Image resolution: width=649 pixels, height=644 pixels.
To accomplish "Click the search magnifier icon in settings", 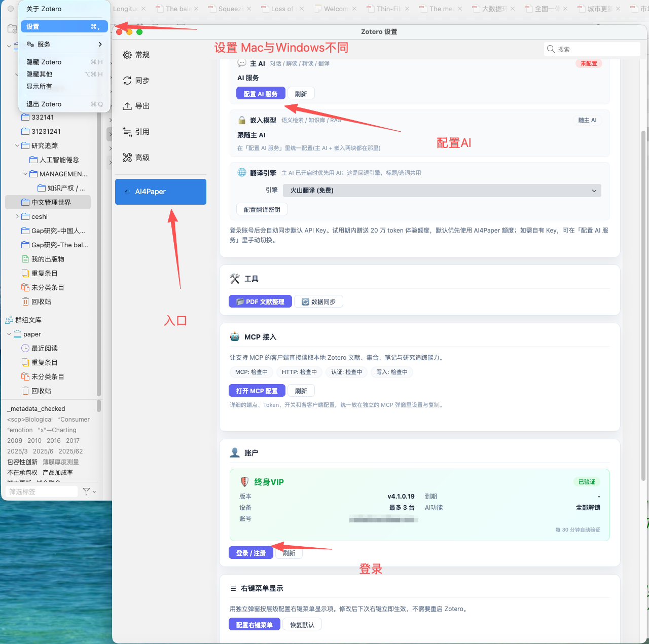I will pyautogui.click(x=551, y=49).
